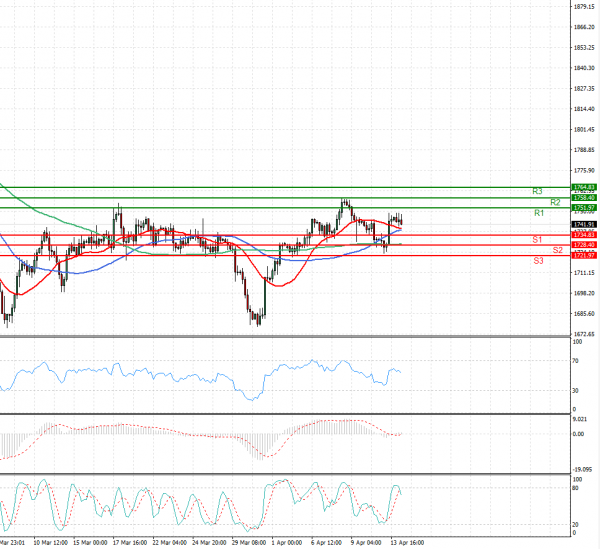Image resolution: width=600 pixels, height=549 pixels.
Task: Click the 1827.35 price axis value
Action: pyautogui.click(x=584, y=89)
